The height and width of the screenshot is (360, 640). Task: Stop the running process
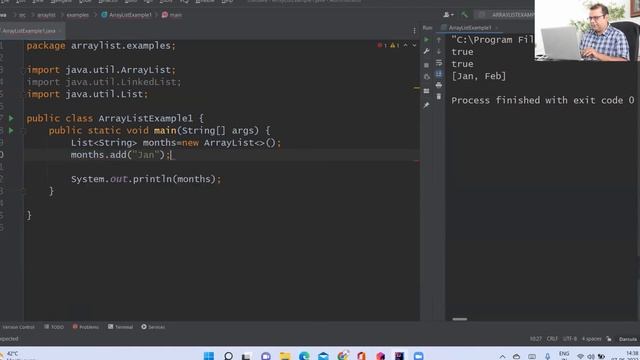[427, 65]
